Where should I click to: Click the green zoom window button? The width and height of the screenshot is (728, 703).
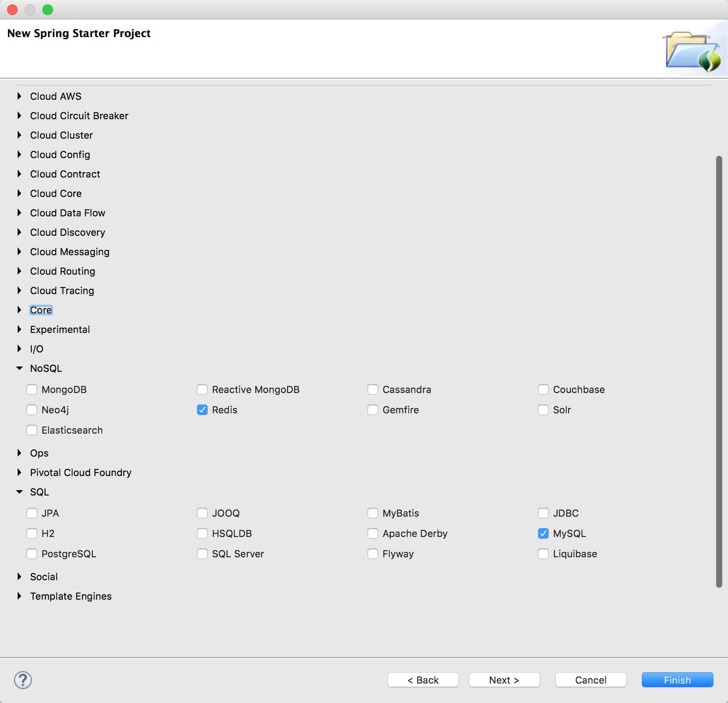tap(48, 10)
